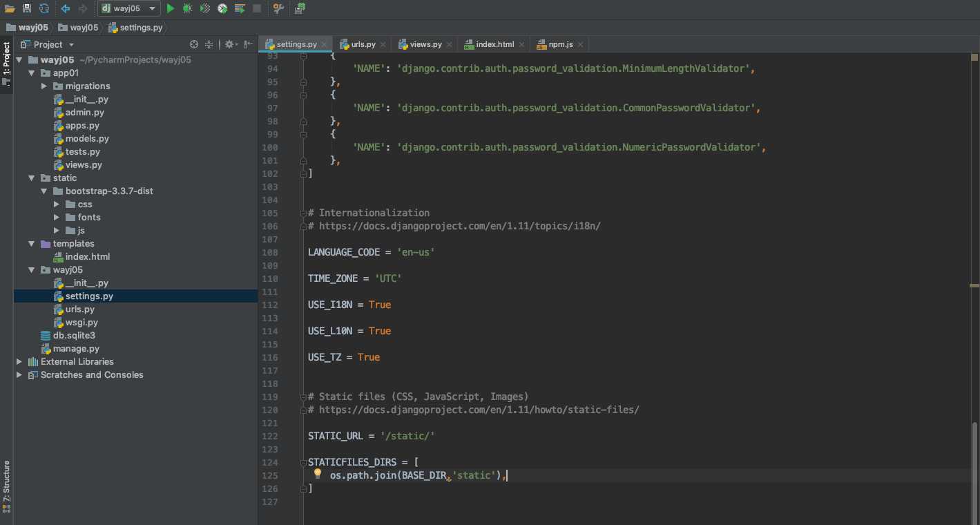Open the Project panel gear settings
Image resolution: width=980 pixels, height=525 pixels.
point(231,44)
